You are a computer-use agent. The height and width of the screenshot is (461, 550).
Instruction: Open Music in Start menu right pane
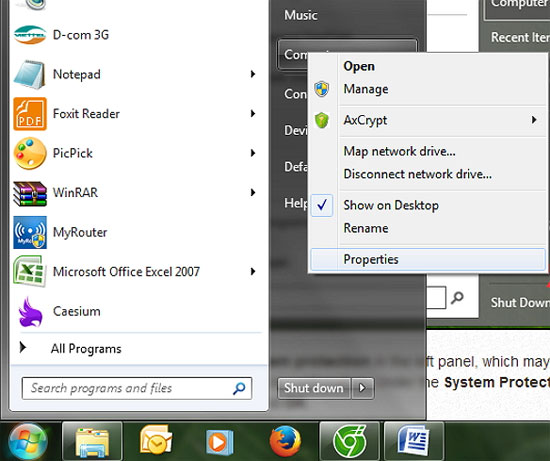(x=301, y=15)
